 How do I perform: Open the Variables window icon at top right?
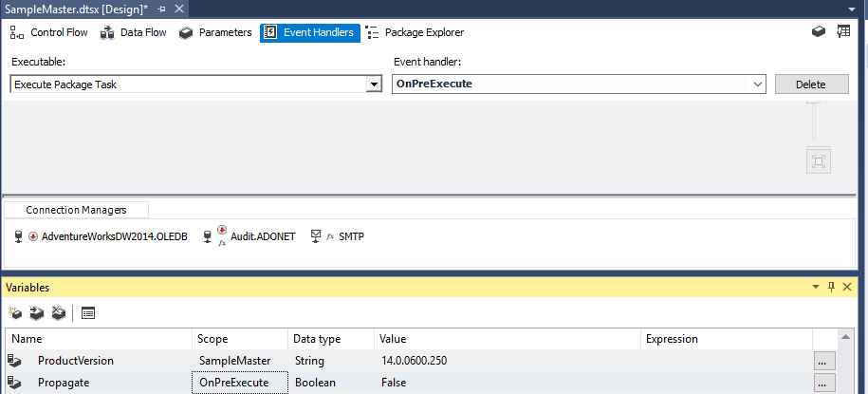tap(843, 32)
